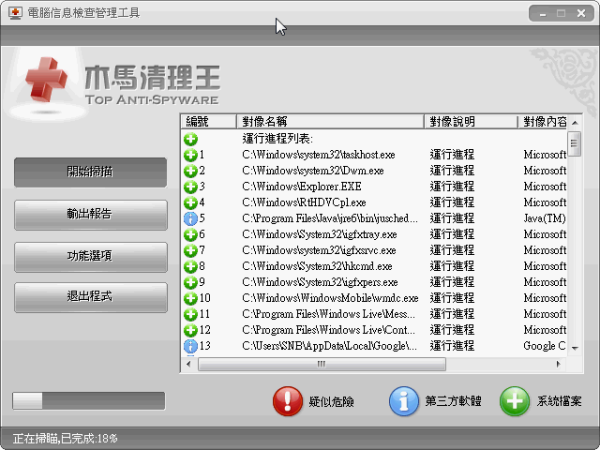Click the green plus icon of row 12
The image size is (600, 450).
tap(191, 330)
